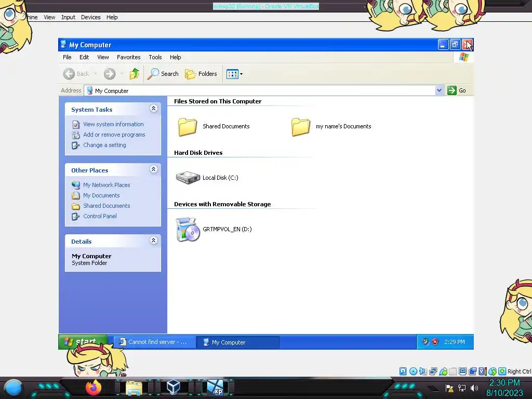
Task: Open Control Panel link
Action: tap(100, 216)
